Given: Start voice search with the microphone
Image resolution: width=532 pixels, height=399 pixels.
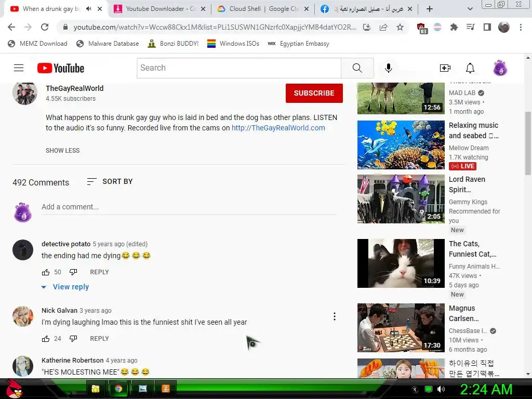Looking at the screenshot, I should [x=389, y=68].
